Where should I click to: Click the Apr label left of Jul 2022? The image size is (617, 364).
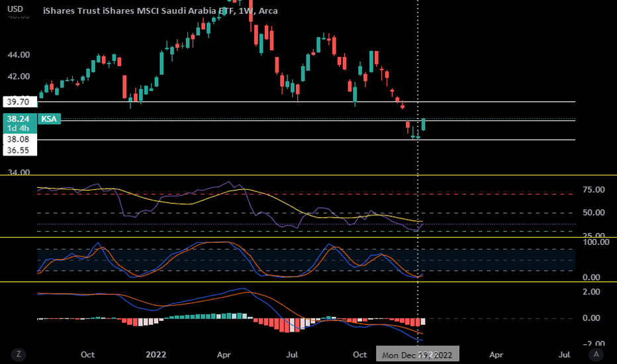pos(224,355)
